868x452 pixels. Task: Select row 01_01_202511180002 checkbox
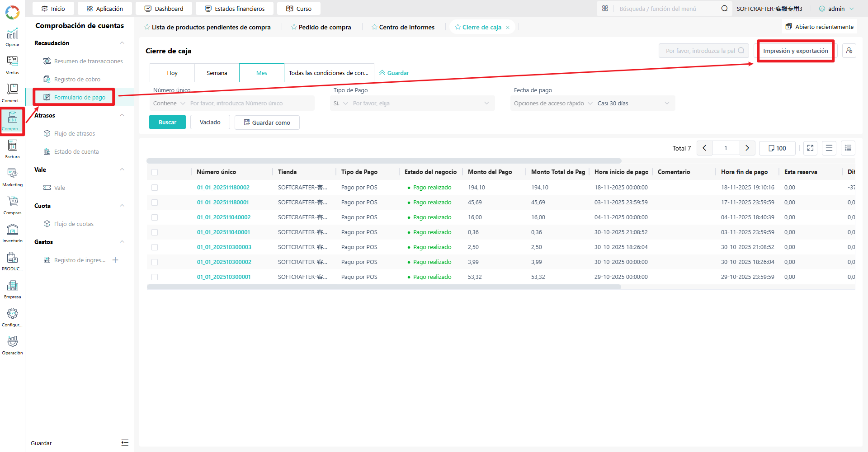155,188
